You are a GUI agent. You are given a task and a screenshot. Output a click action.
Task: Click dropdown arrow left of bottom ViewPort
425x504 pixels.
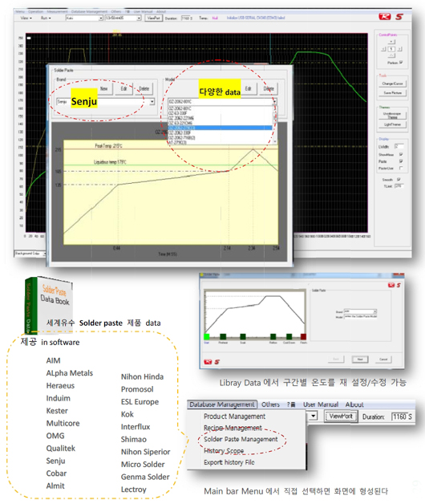click(x=313, y=417)
